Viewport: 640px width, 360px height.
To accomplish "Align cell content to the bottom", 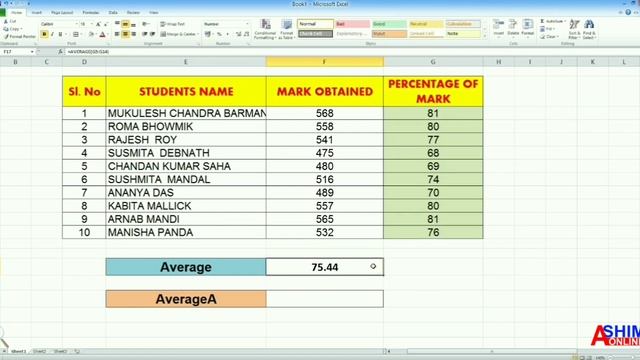I will [133, 24].
